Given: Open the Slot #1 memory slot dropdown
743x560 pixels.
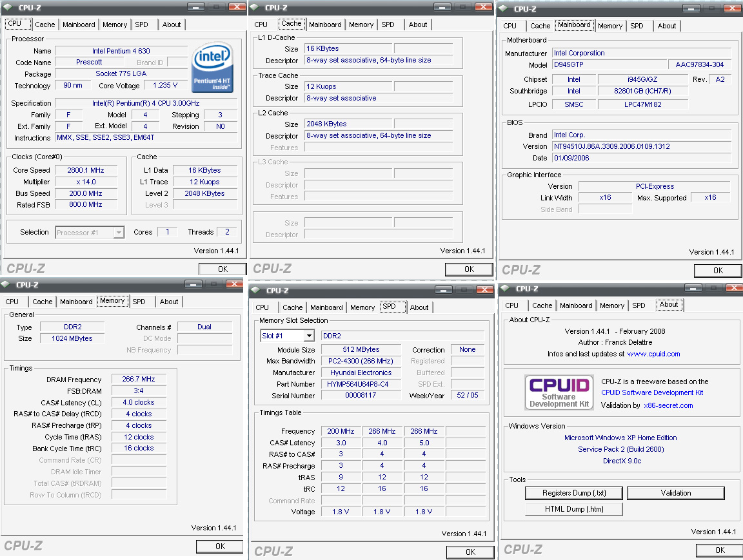Looking at the screenshot, I should pyautogui.click(x=309, y=336).
